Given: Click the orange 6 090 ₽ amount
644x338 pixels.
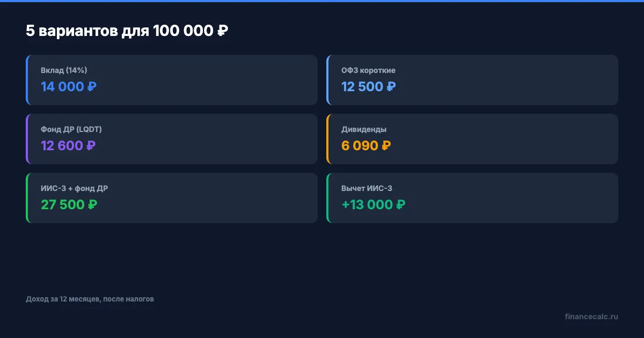Looking at the screenshot, I should pyautogui.click(x=365, y=145).
